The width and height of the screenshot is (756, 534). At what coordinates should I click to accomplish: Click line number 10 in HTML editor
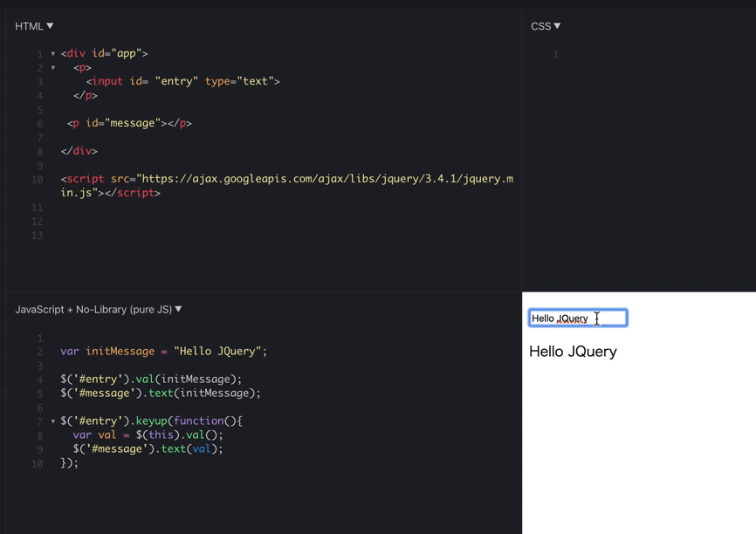36,178
